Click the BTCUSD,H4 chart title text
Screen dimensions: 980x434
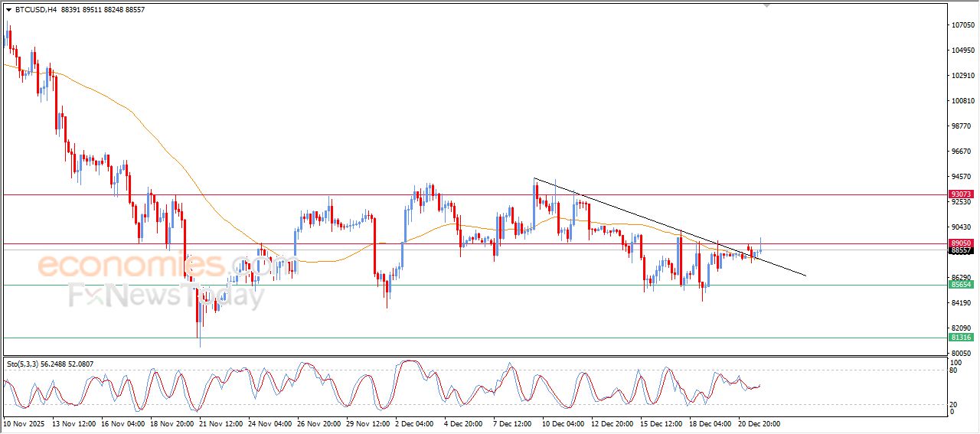click(34, 10)
